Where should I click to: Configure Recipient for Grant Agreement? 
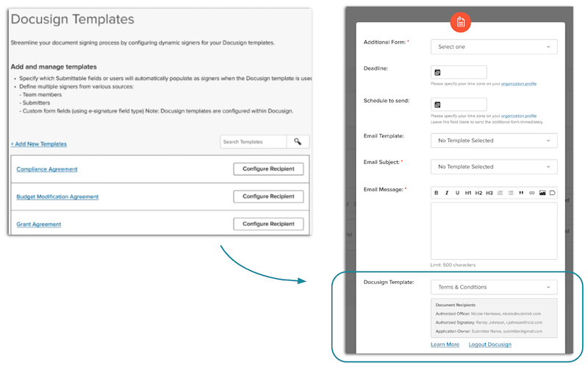pyautogui.click(x=268, y=224)
